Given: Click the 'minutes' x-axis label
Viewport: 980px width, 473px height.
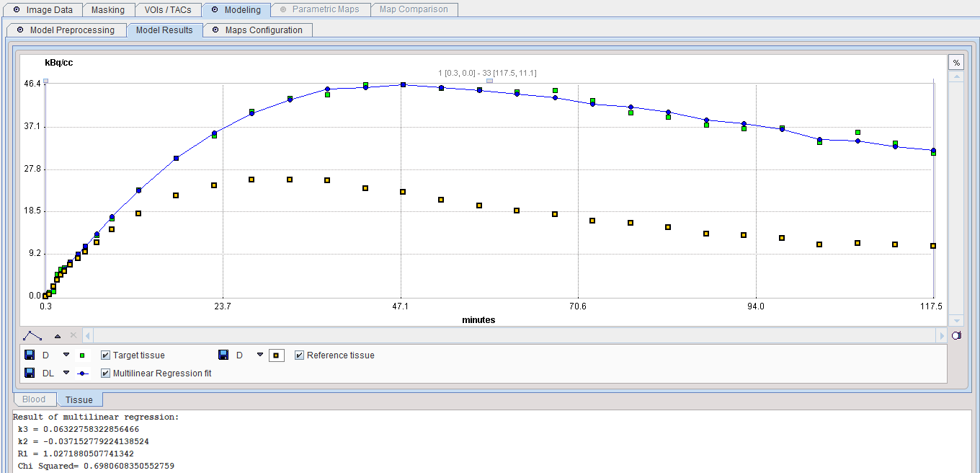Looking at the screenshot, I should pyautogui.click(x=478, y=319).
